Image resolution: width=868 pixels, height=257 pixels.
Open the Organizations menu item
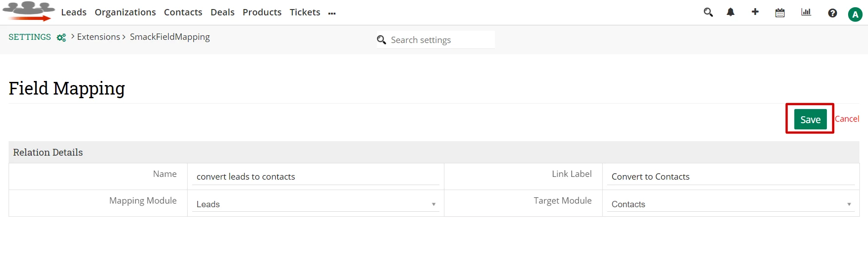125,12
